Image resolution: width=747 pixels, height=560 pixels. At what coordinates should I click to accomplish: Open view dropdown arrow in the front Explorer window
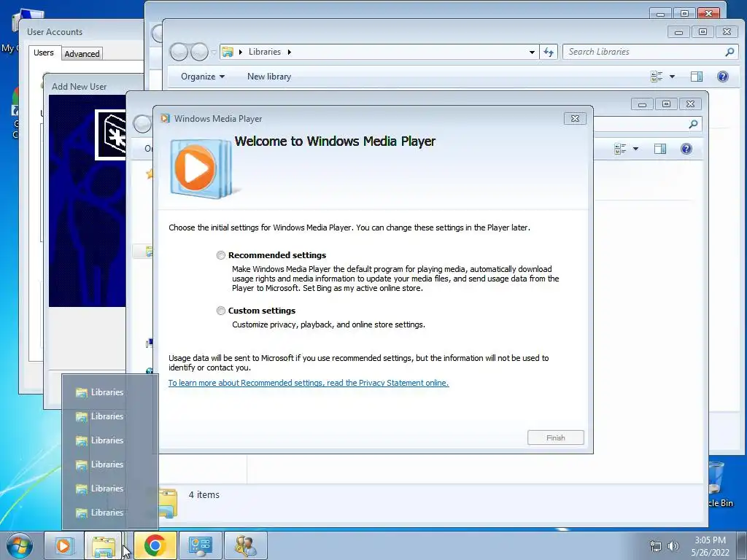tap(635, 149)
